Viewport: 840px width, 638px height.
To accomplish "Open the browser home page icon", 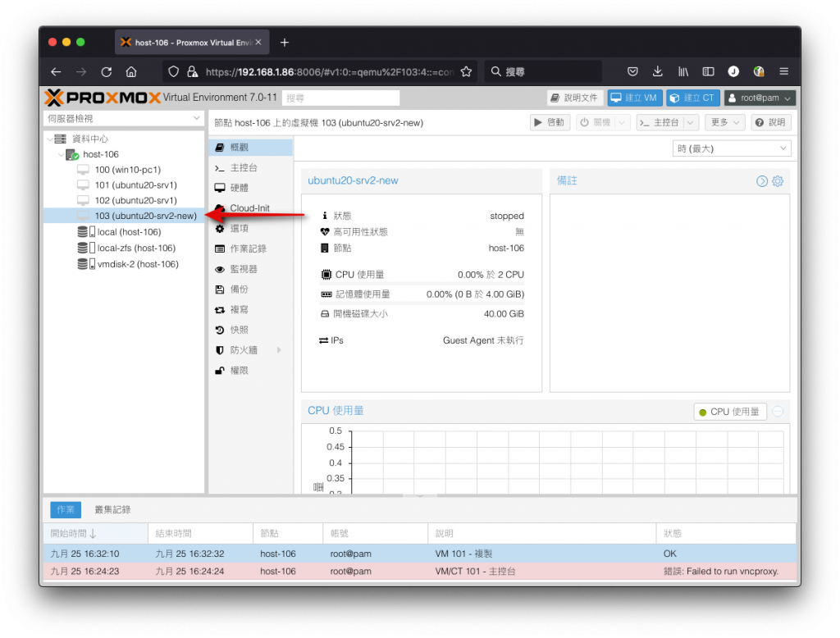I will 131,72.
